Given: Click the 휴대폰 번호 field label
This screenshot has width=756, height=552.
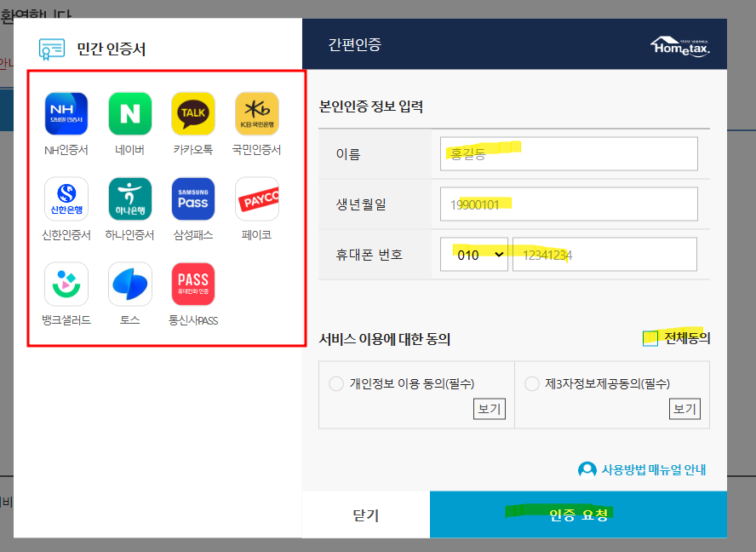Looking at the screenshot, I should (369, 255).
